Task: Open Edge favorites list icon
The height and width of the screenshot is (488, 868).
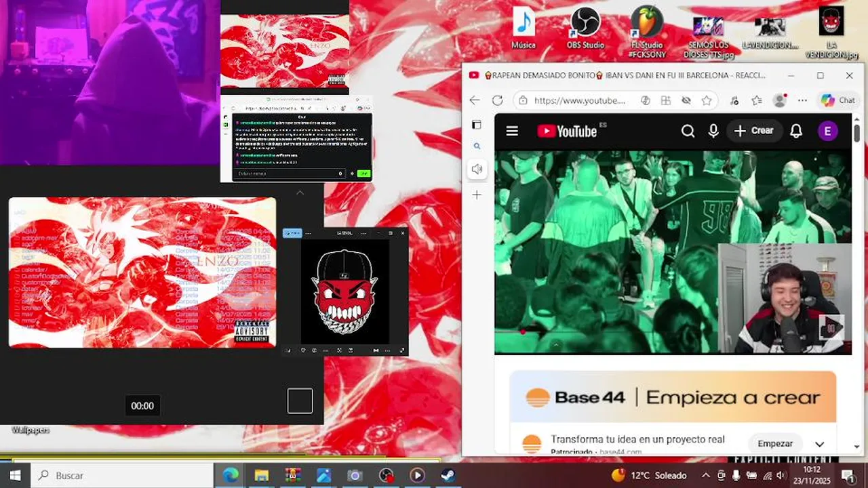Action: [x=757, y=100]
